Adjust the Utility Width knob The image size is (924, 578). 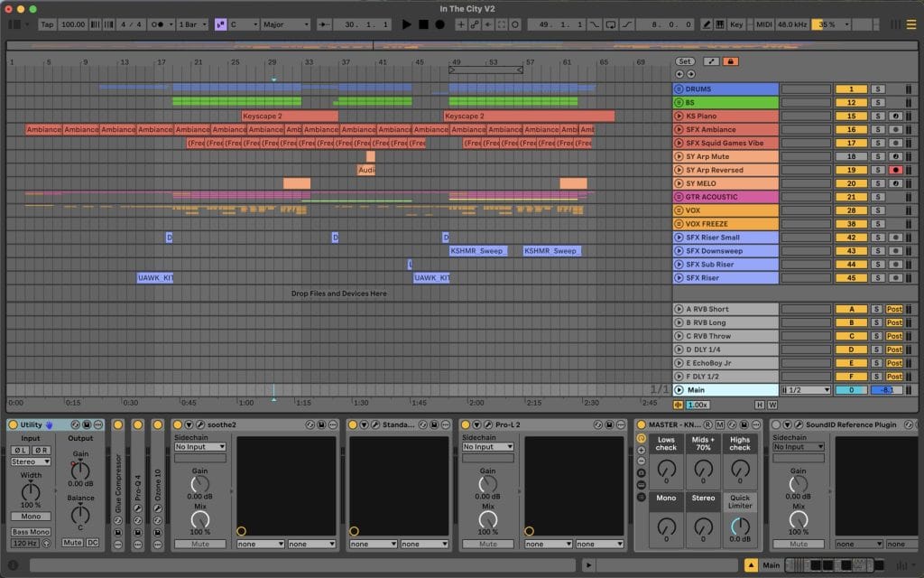pyautogui.click(x=30, y=491)
